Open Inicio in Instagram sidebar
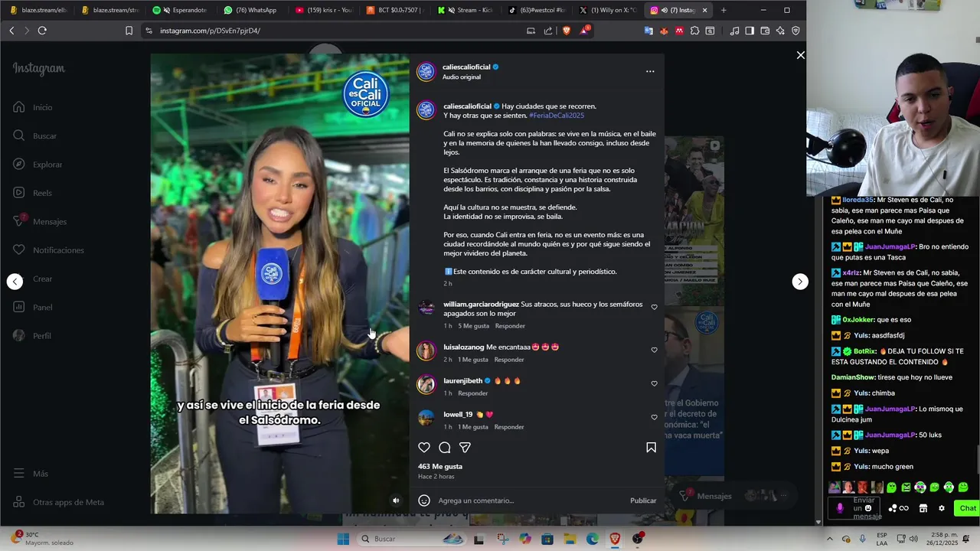This screenshot has height=551, width=980. [x=33, y=107]
